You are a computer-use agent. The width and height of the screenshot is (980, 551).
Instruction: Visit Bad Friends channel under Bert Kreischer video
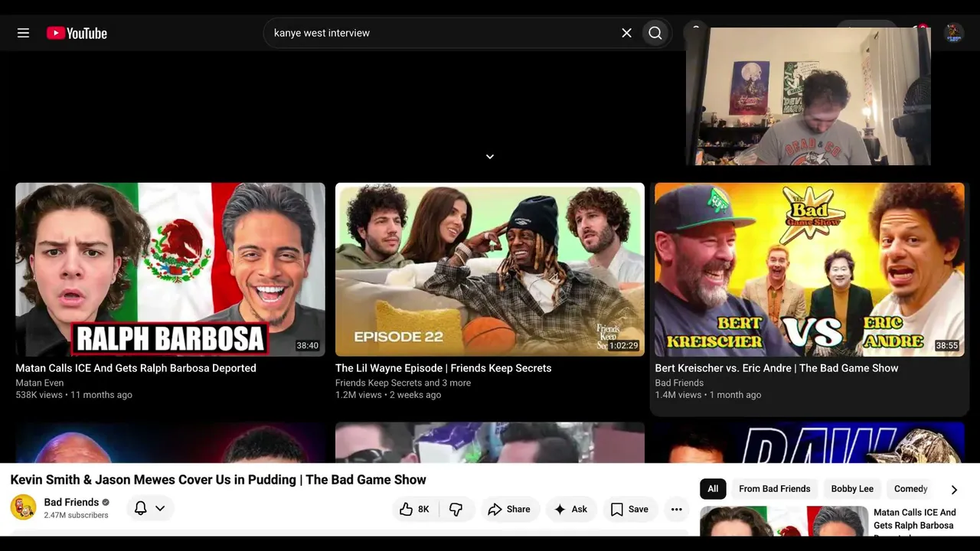679,383
